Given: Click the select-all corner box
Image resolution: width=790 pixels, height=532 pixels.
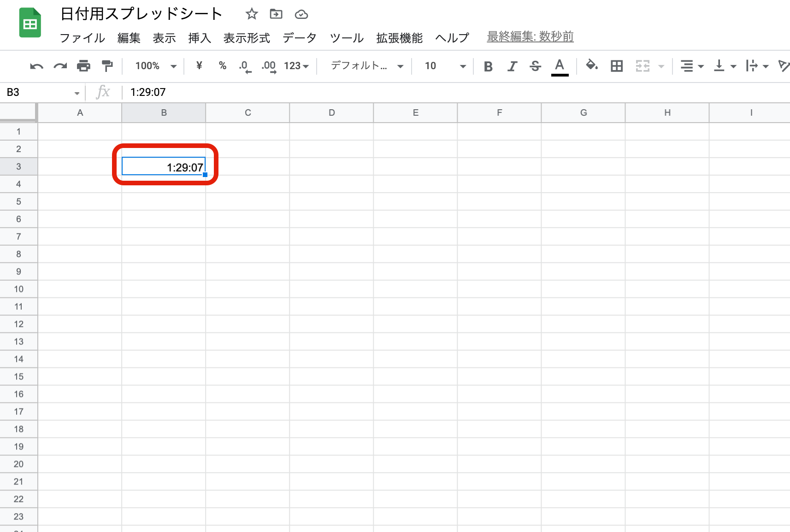Looking at the screenshot, I should click(x=18, y=112).
